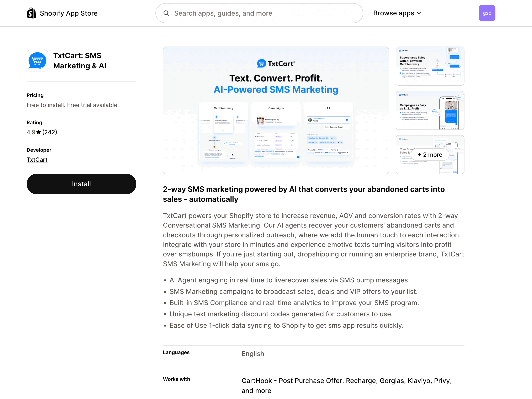Open the 242 reviews link
532x399 pixels.
[x=49, y=132]
